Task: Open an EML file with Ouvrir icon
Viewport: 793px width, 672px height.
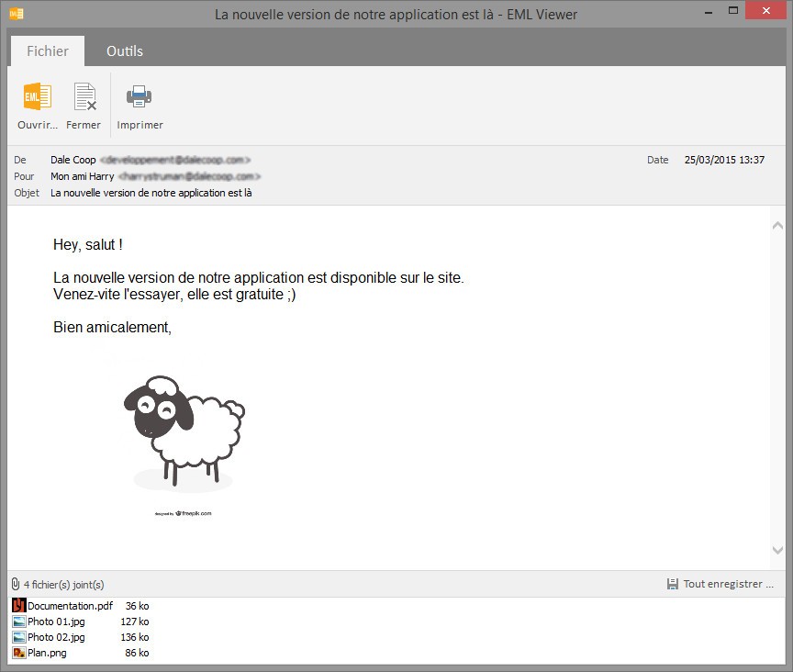Action: click(x=37, y=95)
